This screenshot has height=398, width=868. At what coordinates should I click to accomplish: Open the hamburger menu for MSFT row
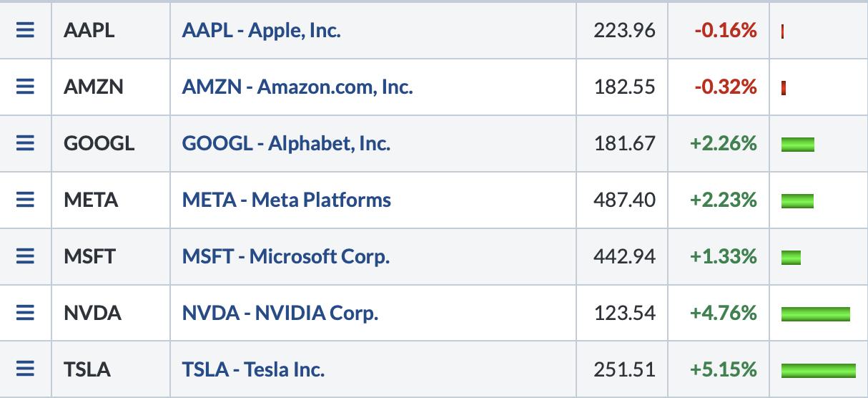pyautogui.click(x=25, y=256)
